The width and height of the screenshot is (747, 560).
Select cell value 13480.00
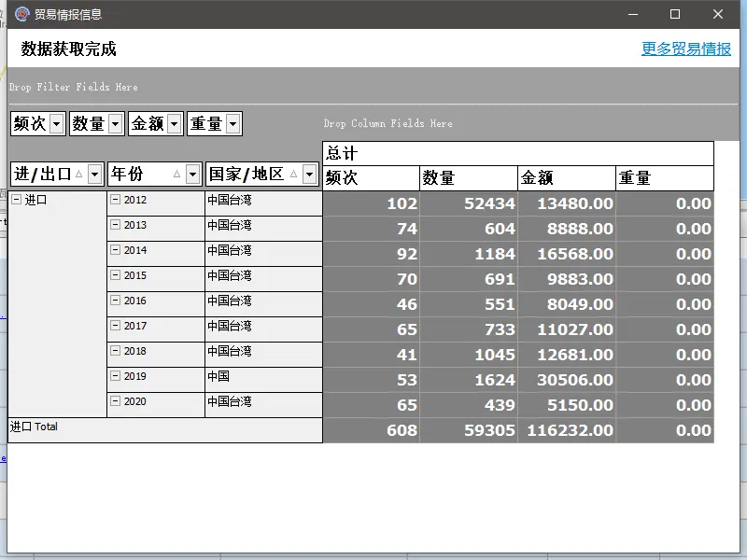[567, 203]
